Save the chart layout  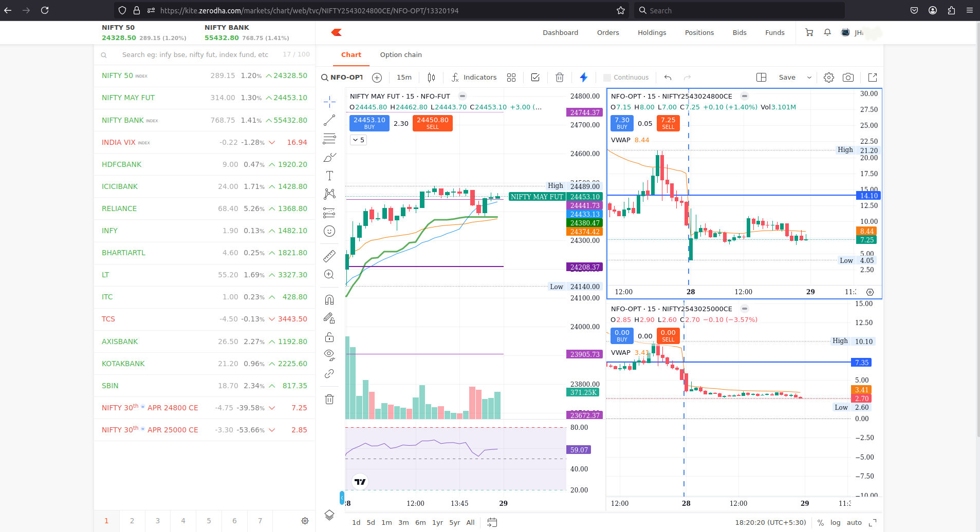tap(787, 78)
